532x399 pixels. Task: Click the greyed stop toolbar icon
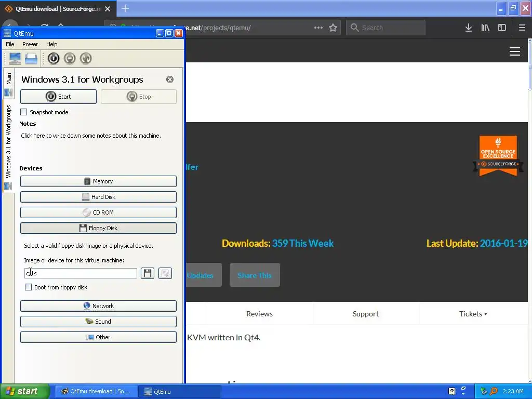coord(70,58)
